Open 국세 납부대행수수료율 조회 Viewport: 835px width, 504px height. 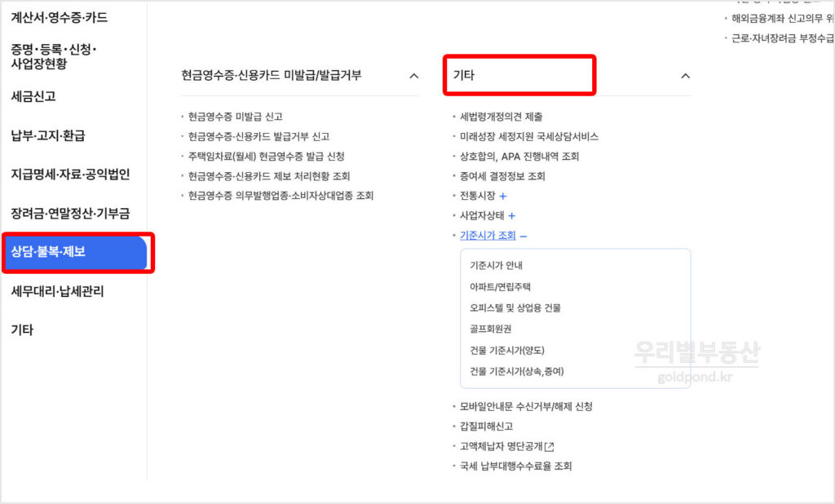pyautogui.click(x=515, y=466)
